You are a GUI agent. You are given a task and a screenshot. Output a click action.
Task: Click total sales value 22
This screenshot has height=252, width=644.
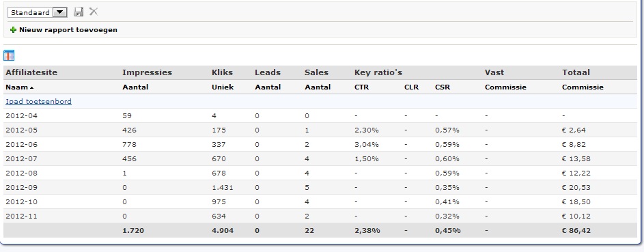[x=309, y=231]
